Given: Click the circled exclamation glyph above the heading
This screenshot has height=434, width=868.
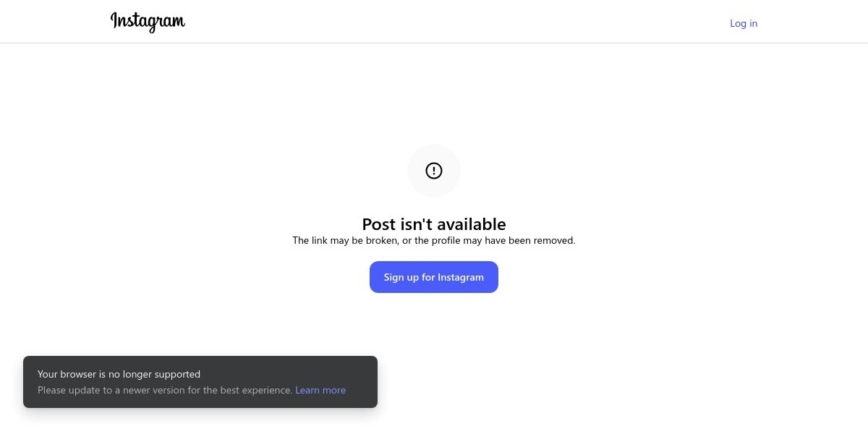Looking at the screenshot, I should [x=434, y=171].
